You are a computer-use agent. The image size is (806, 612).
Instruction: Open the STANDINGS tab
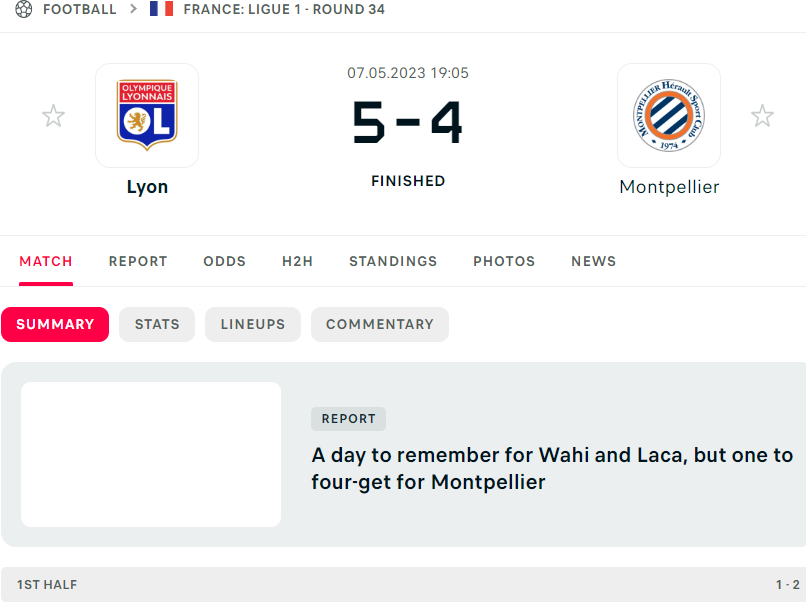coord(393,261)
